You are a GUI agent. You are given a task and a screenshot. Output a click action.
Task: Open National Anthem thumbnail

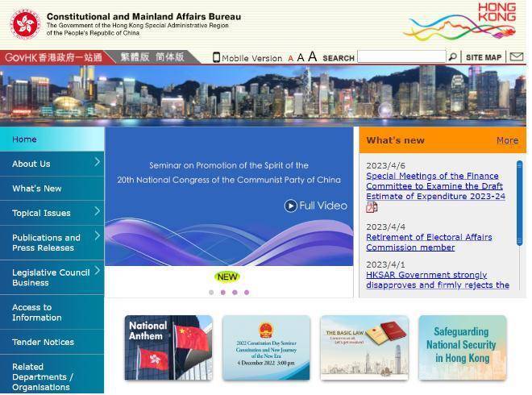pyautogui.click(x=168, y=347)
